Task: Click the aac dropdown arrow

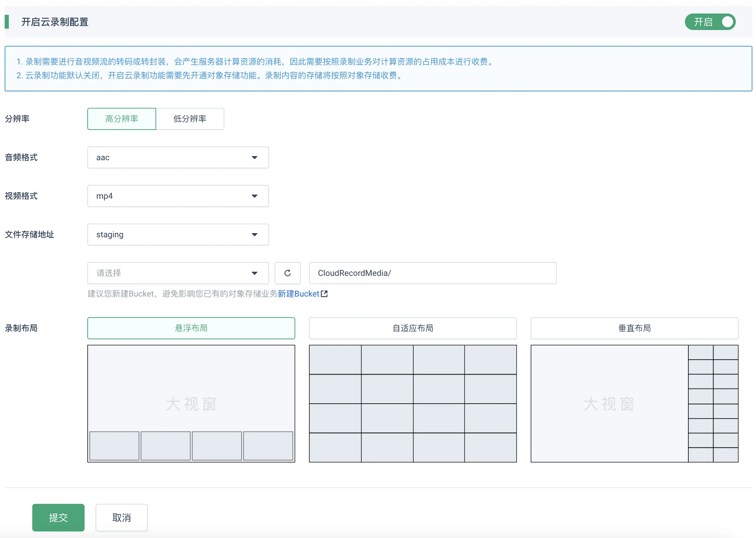Action: pos(254,158)
